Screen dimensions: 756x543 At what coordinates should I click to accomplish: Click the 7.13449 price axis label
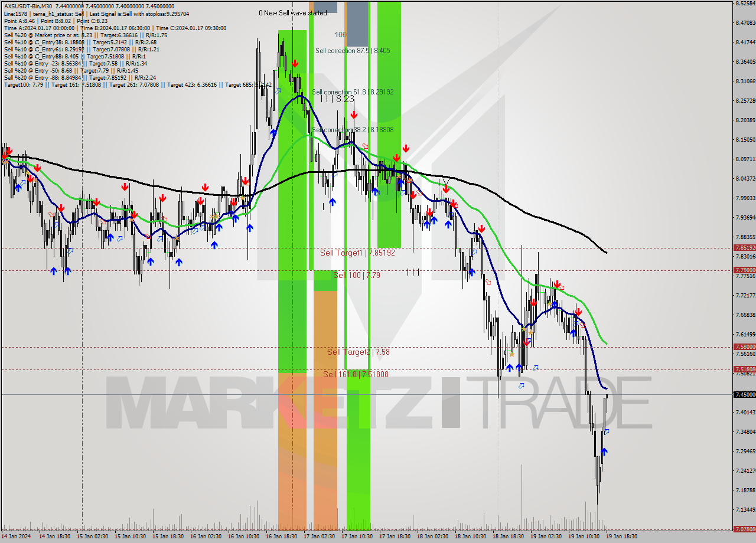pyautogui.click(x=745, y=509)
